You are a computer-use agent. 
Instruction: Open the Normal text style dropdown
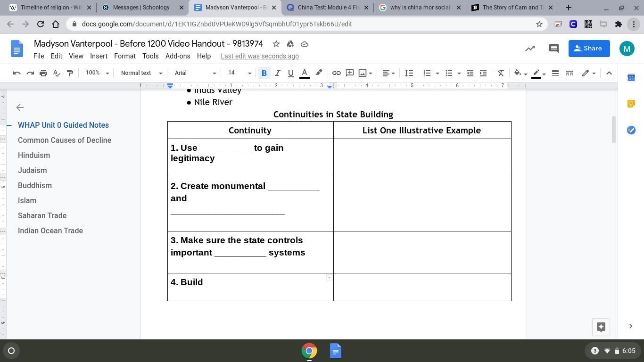(x=141, y=73)
